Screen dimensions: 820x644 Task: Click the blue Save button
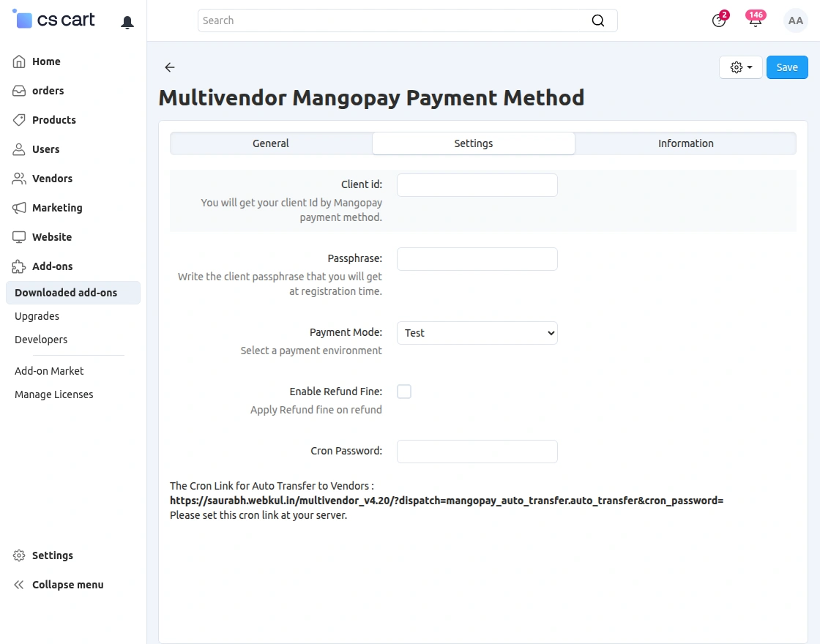[787, 67]
